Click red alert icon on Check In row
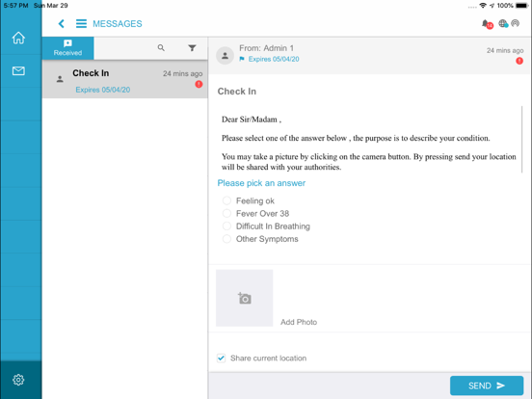Image resolution: width=532 pixels, height=399 pixels. point(199,84)
